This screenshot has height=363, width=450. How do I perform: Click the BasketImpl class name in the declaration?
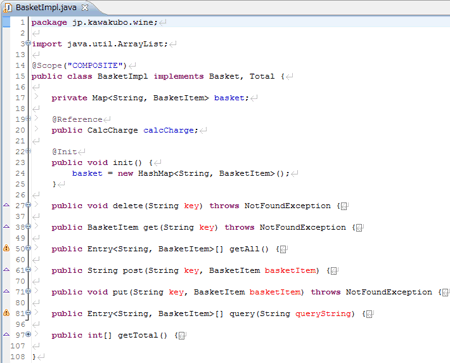[x=123, y=76]
